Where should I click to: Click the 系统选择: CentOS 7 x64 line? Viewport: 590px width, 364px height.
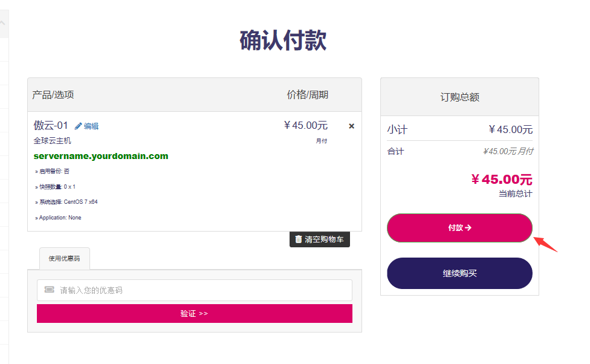click(67, 202)
